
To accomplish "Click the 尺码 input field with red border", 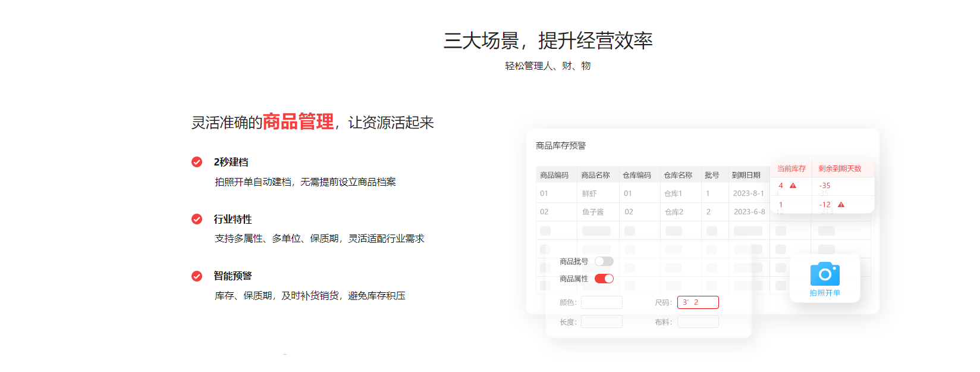I will point(698,302).
